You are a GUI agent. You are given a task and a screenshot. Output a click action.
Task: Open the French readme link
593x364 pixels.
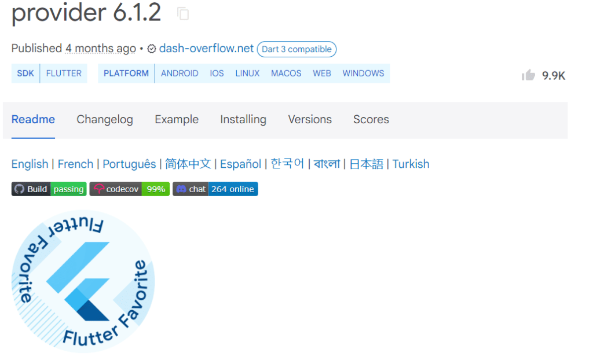[x=75, y=164]
